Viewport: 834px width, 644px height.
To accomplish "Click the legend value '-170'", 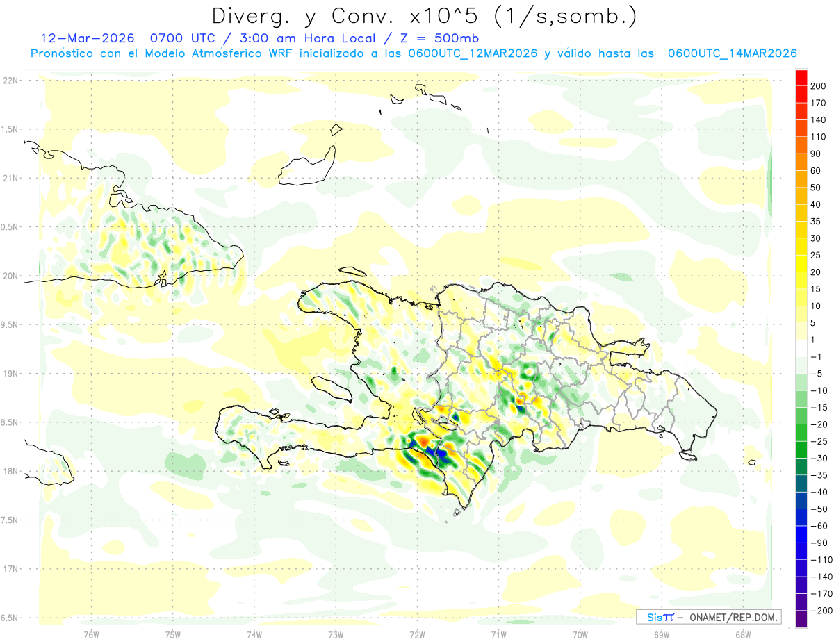I will click(x=821, y=593).
